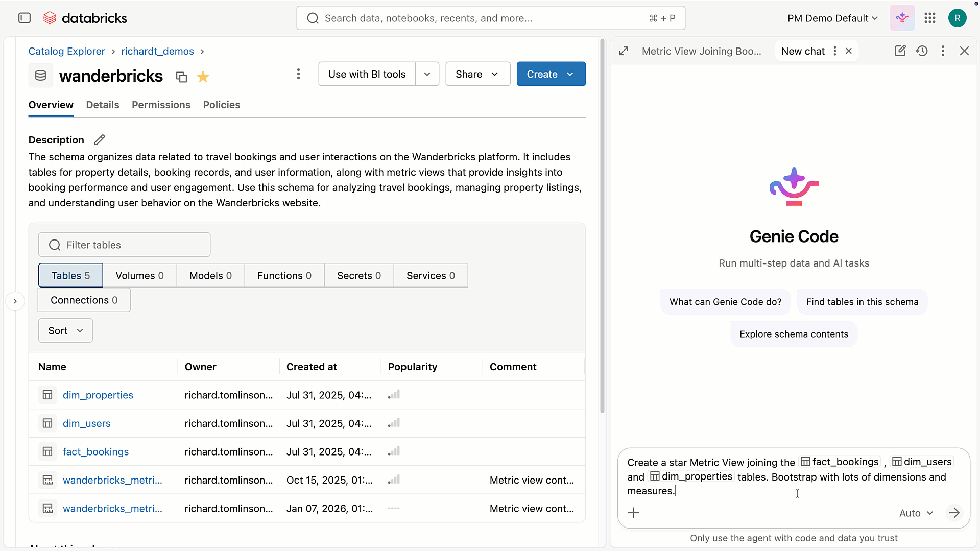Viewport: 980px width, 551px height.
Task: Open the schema kebab menu next to wanderbricks
Action: [298, 74]
